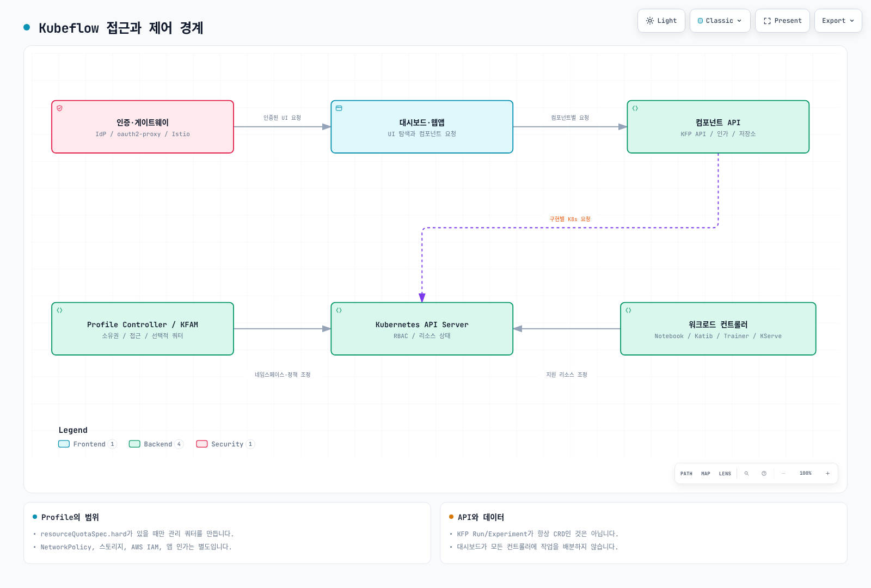Click the Export chevron arrow

click(852, 21)
